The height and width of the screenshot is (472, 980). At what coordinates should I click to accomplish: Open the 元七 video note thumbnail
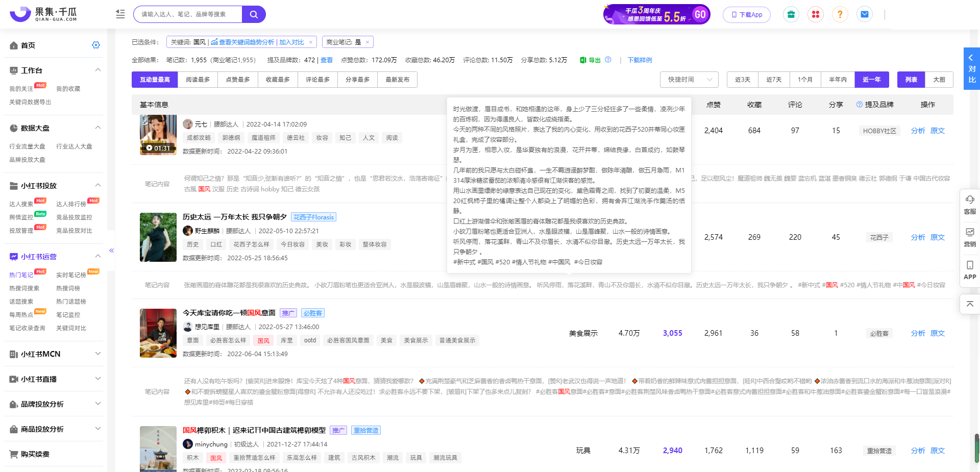coord(158,135)
